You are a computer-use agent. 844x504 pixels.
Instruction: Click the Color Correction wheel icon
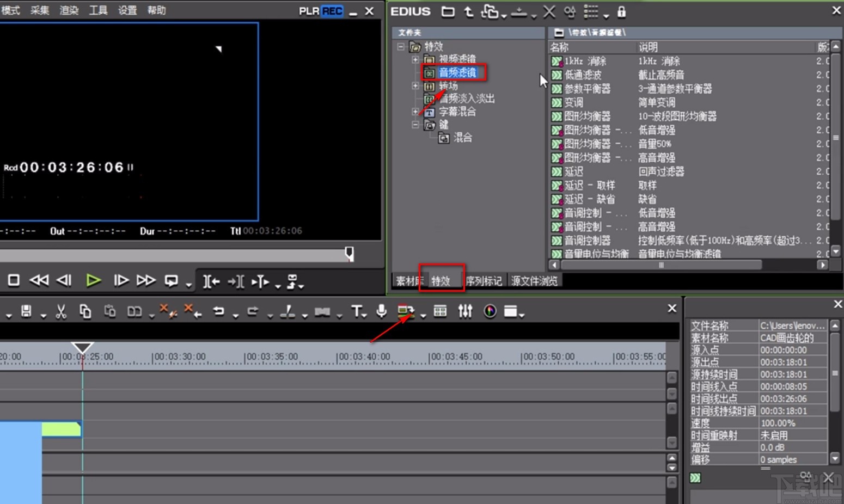490,311
